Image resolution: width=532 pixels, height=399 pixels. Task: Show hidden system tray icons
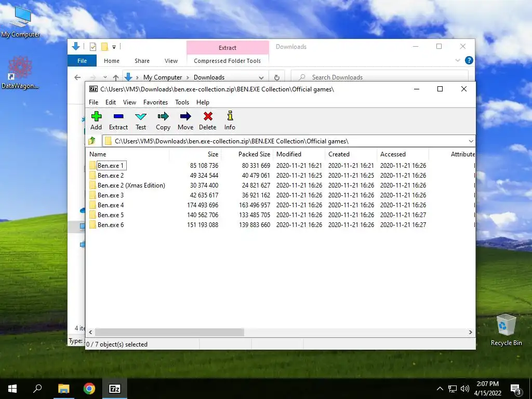(x=440, y=389)
